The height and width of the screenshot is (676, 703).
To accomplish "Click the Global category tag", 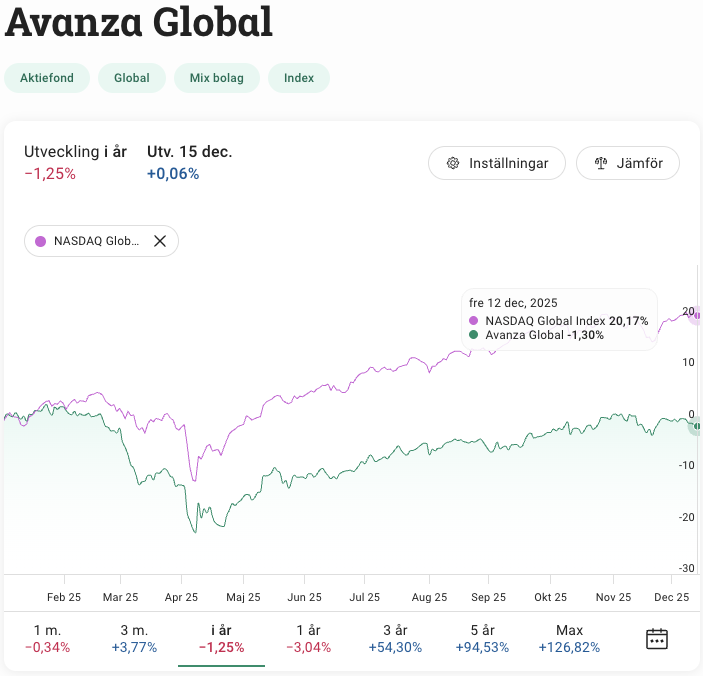I will pyautogui.click(x=132, y=78).
